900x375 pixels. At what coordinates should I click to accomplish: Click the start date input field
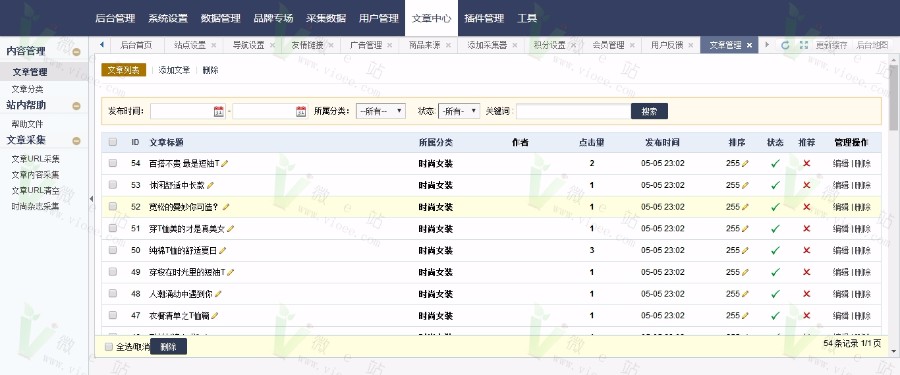(x=188, y=111)
